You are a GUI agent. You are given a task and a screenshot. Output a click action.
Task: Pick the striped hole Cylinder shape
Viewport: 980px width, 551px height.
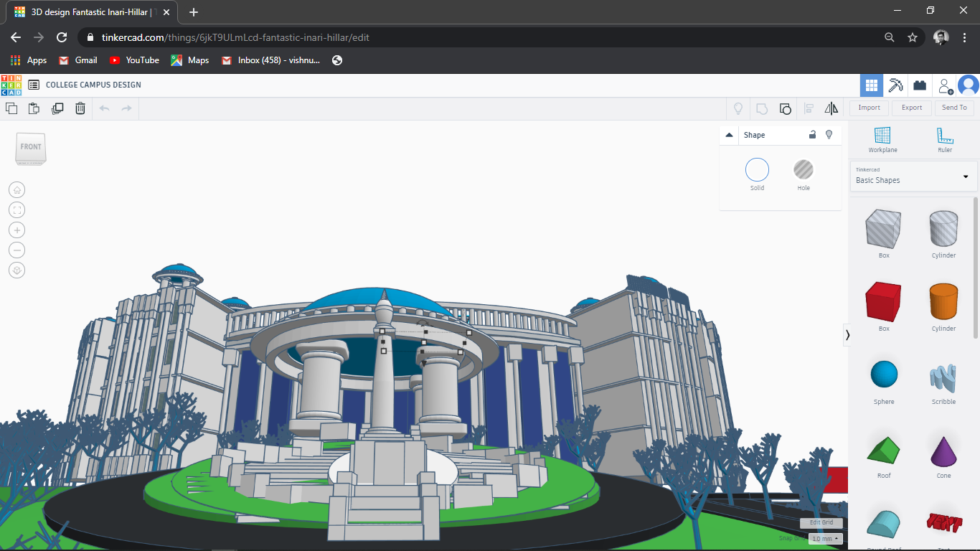943,229
